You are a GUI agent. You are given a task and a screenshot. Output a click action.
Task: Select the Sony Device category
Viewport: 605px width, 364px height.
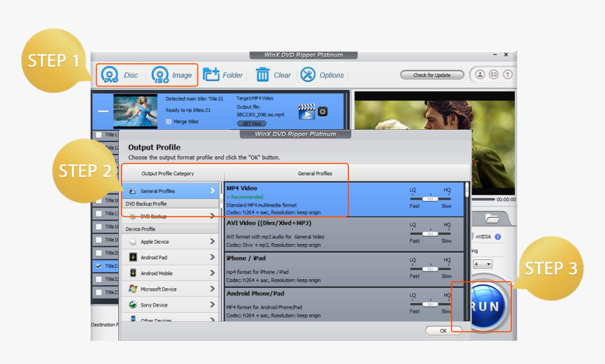pos(170,304)
